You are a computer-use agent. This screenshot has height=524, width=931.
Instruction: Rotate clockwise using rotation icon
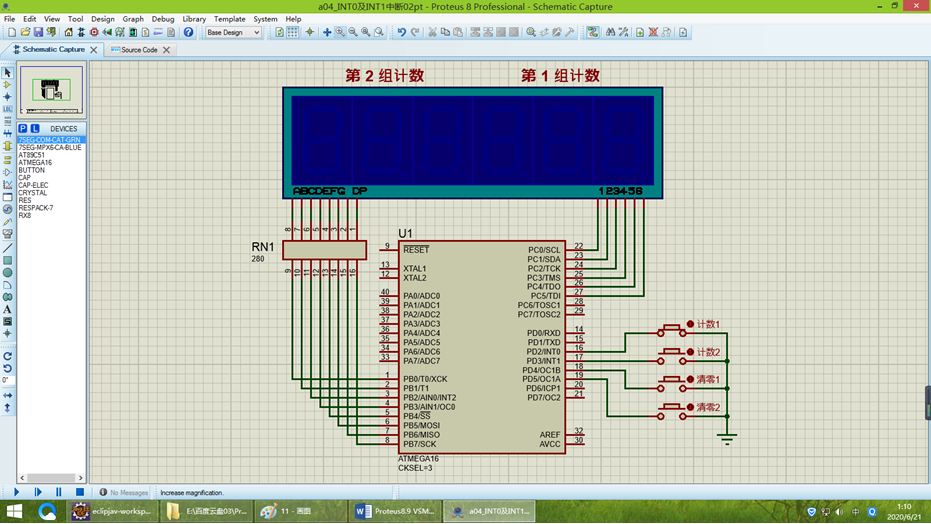click(x=7, y=356)
